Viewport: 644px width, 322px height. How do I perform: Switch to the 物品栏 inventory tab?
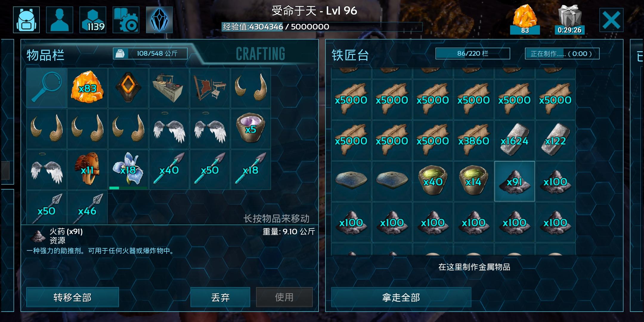[45, 55]
